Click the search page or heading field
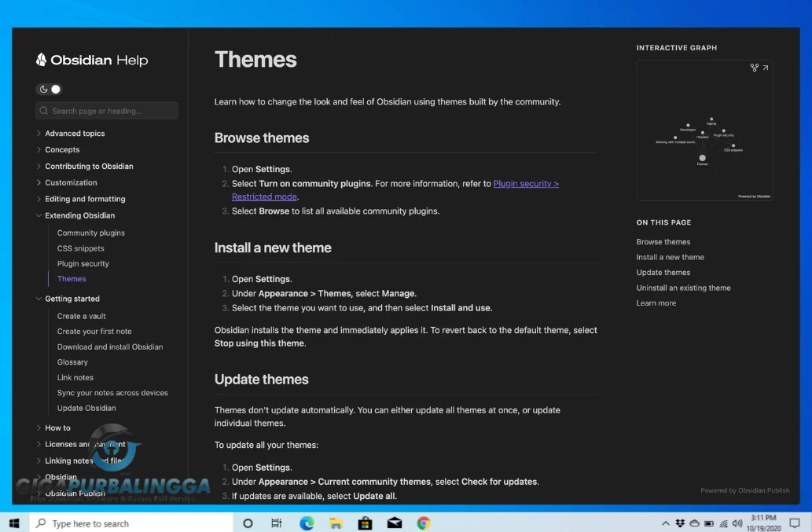This screenshot has width=812, height=532. point(107,111)
